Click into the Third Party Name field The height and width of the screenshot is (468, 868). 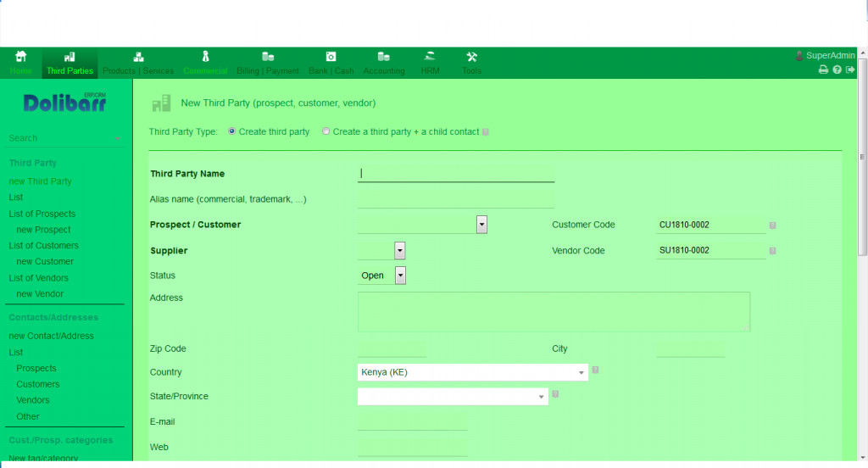[455, 173]
